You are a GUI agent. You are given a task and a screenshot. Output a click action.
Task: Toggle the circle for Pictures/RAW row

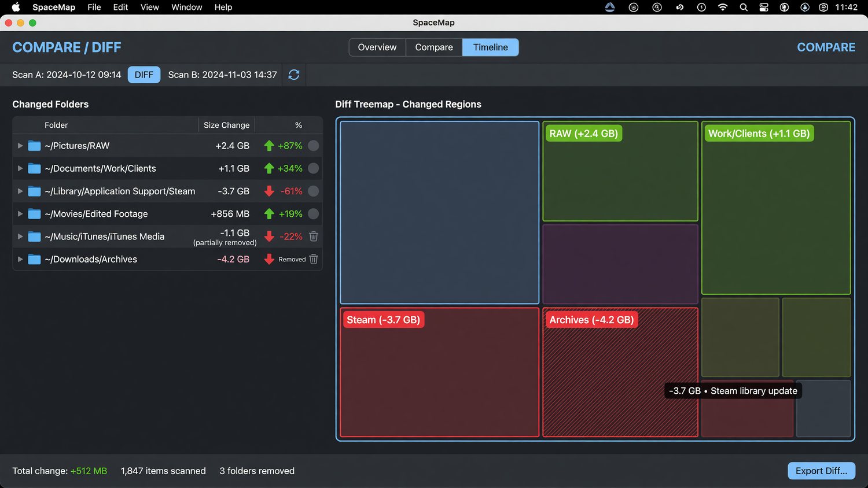[x=314, y=146]
